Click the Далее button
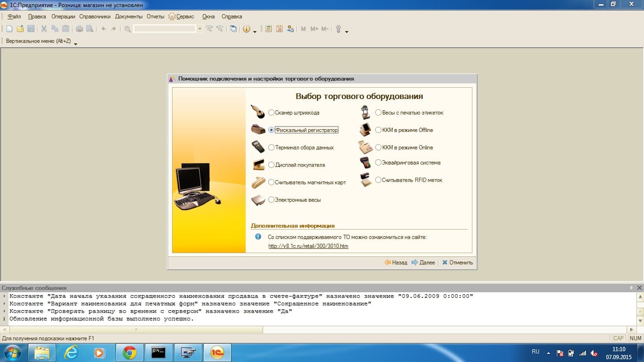Screen dimensions: 644x362 point(423,263)
